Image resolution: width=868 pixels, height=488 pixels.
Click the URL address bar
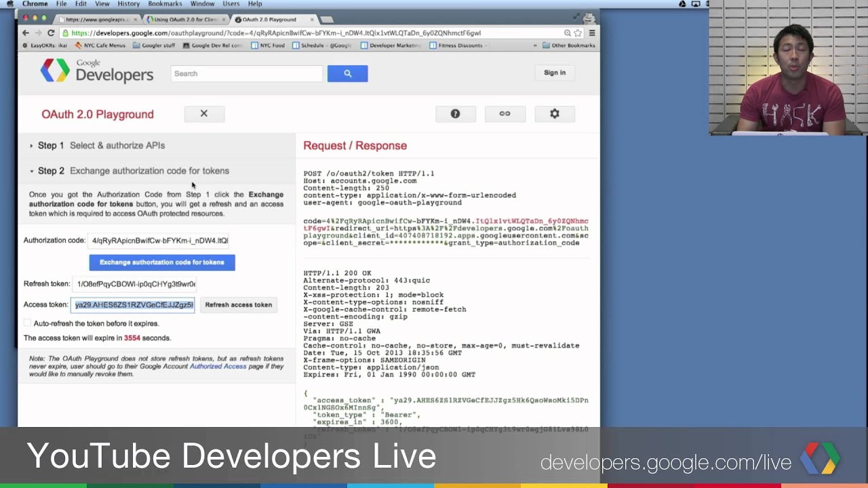[x=312, y=33]
